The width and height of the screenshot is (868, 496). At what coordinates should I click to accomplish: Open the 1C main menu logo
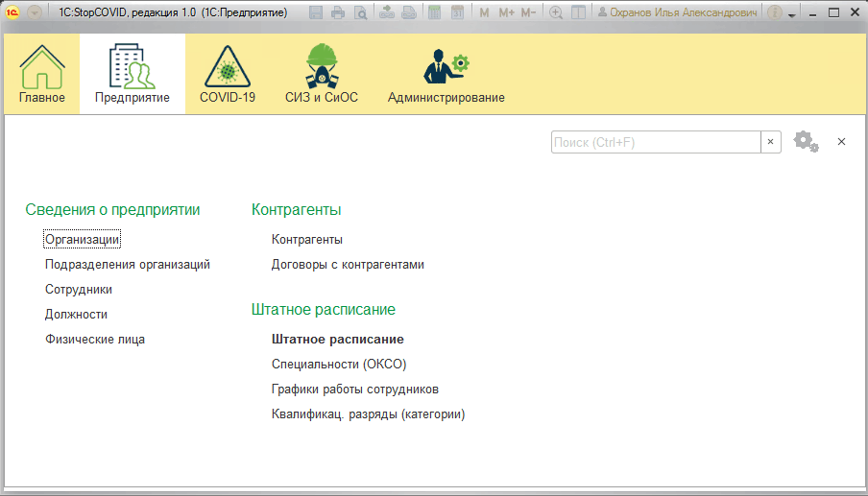coord(12,12)
